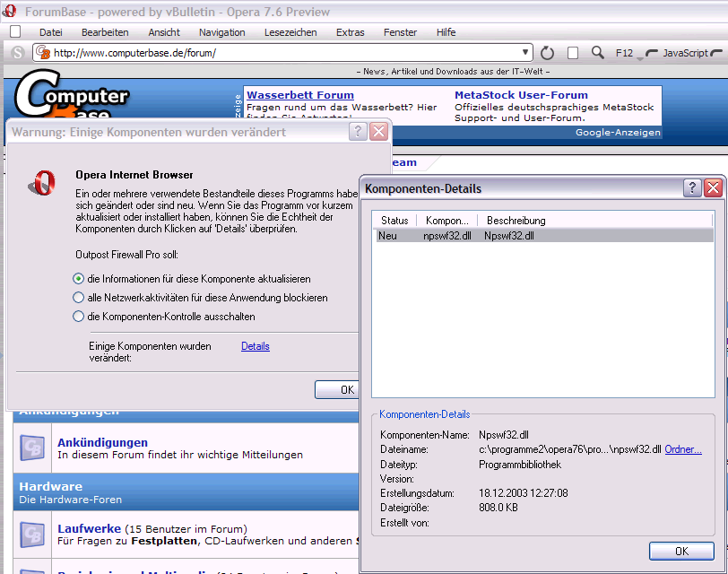Click OK in the warning dialog
Image resolution: width=728 pixels, height=574 pixels.
(337, 389)
